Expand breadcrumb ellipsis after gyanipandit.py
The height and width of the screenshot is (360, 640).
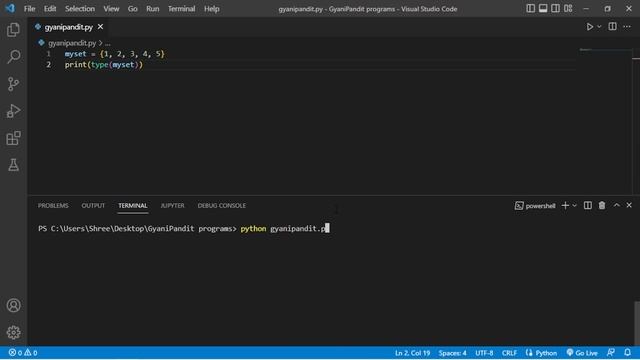click(108, 43)
